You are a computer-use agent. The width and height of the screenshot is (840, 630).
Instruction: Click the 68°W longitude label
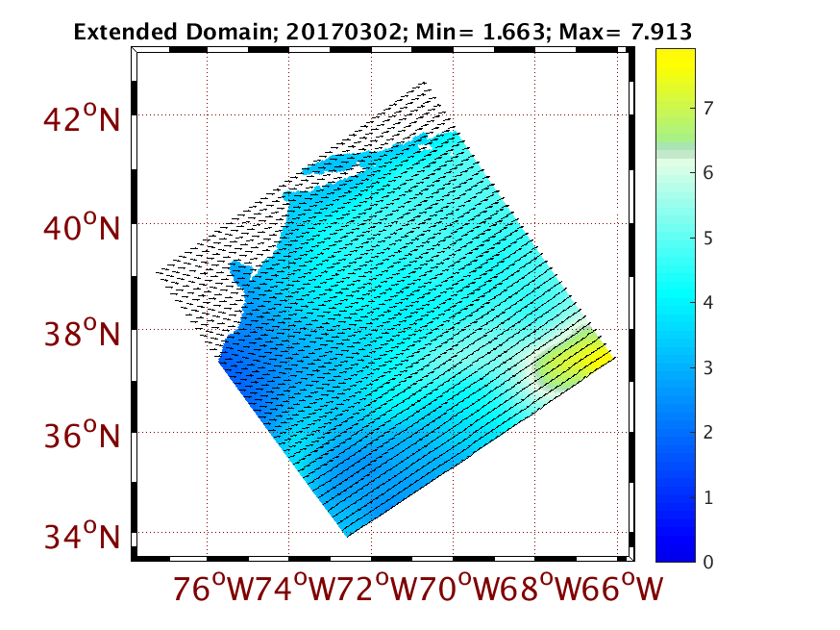(x=542, y=588)
